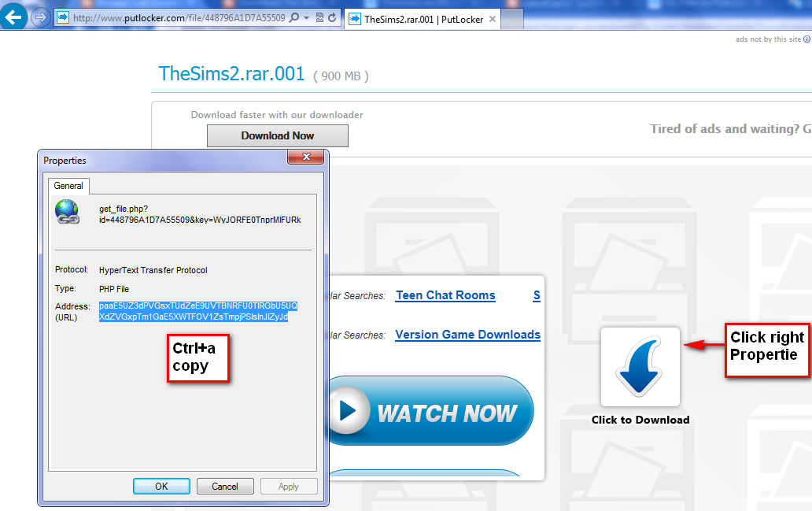Click the Download Now button

[277, 135]
